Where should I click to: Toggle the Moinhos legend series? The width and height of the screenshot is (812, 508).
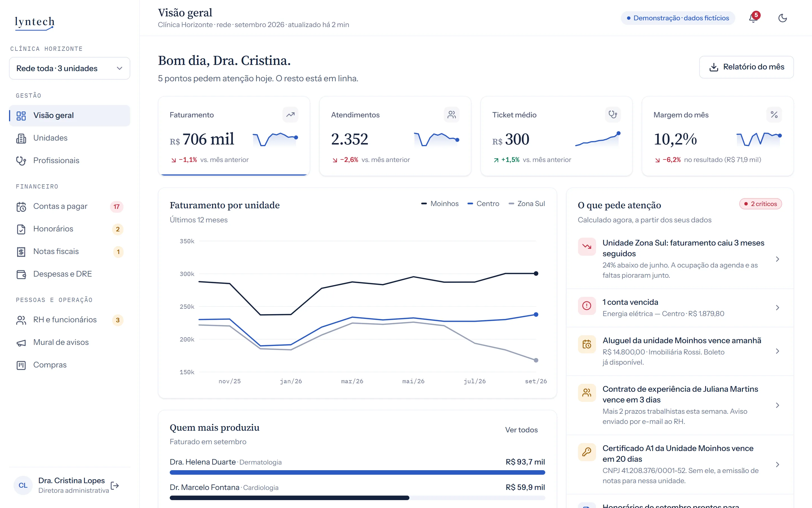pyautogui.click(x=440, y=203)
